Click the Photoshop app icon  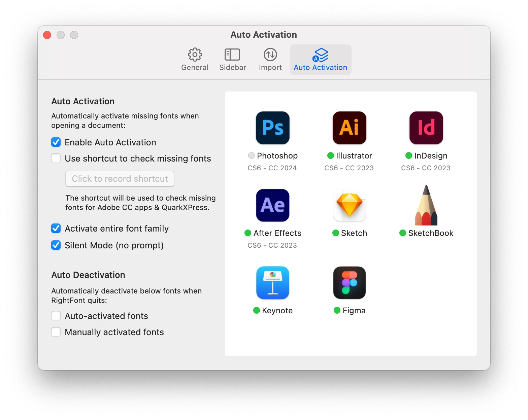(x=273, y=128)
